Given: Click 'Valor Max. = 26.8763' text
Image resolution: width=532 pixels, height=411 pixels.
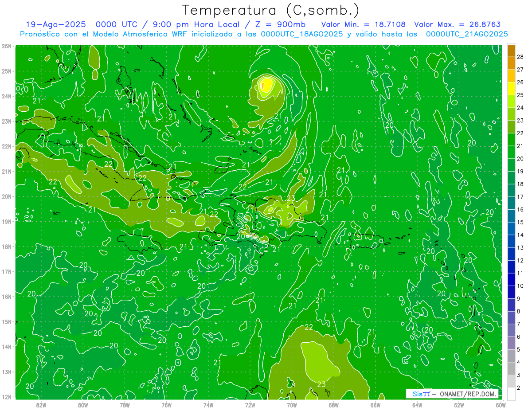Looking at the screenshot, I should point(458,24).
